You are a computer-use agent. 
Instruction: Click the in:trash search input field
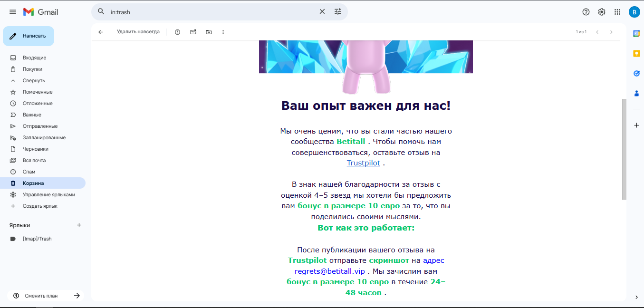209,12
